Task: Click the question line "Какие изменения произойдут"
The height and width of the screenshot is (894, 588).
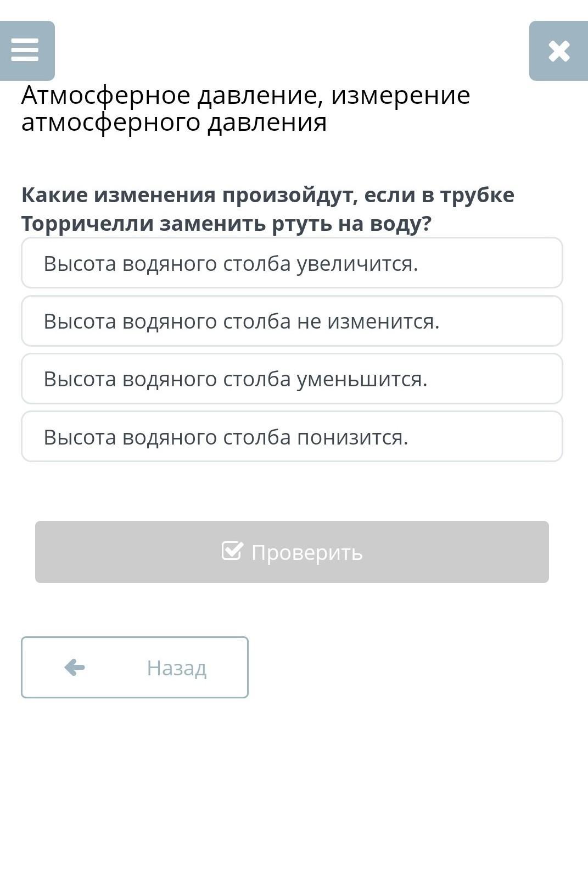Action: pyautogui.click(x=267, y=195)
